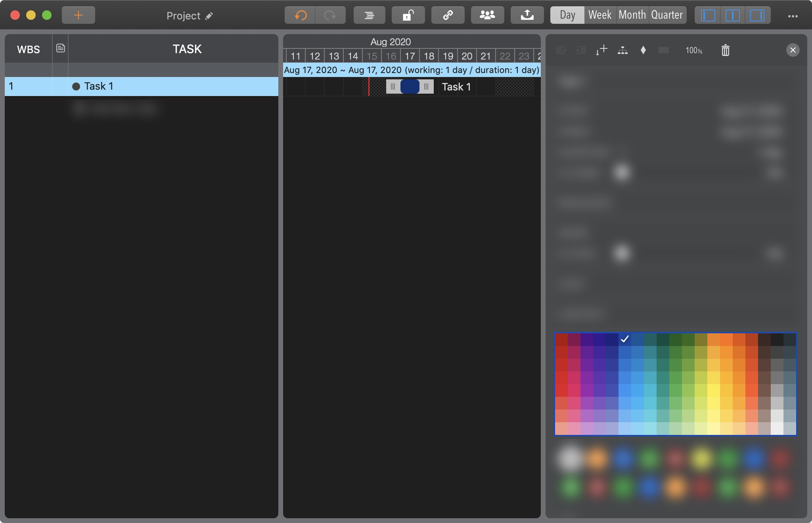Click the 100% progress button
This screenshot has height=523, width=812.
coord(694,50)
